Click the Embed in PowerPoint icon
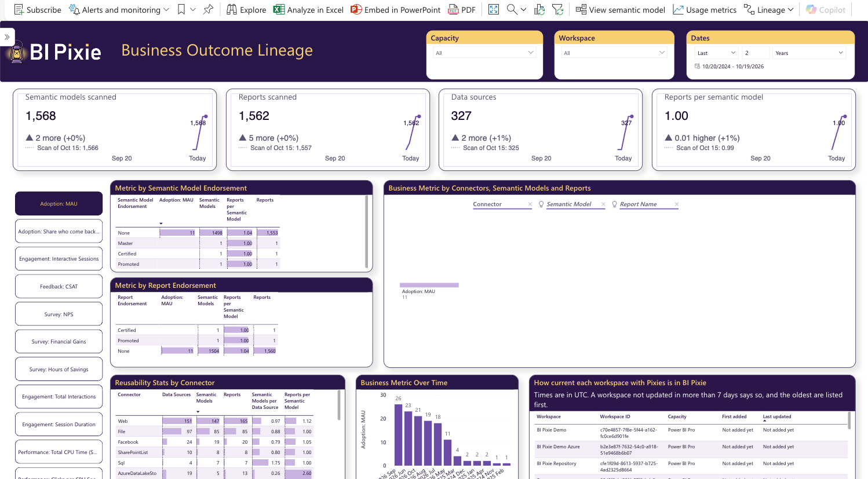Viewport: 868px width, 479px height. pos(356,10)
